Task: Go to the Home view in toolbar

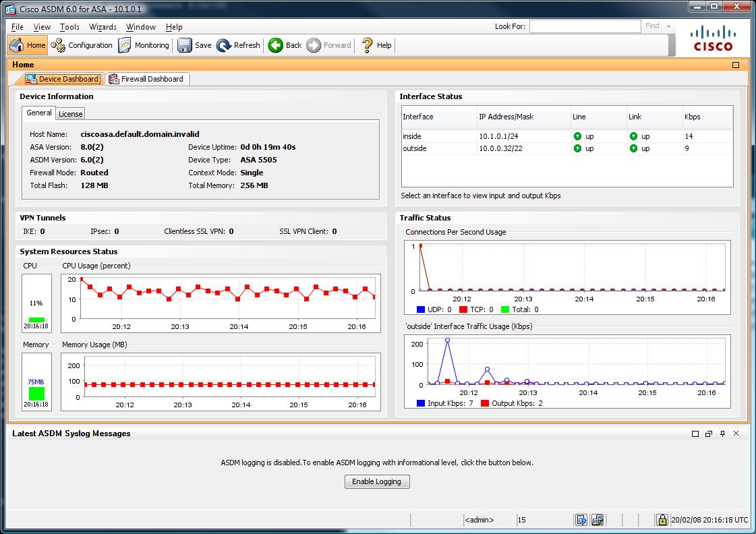Action: 28,45
